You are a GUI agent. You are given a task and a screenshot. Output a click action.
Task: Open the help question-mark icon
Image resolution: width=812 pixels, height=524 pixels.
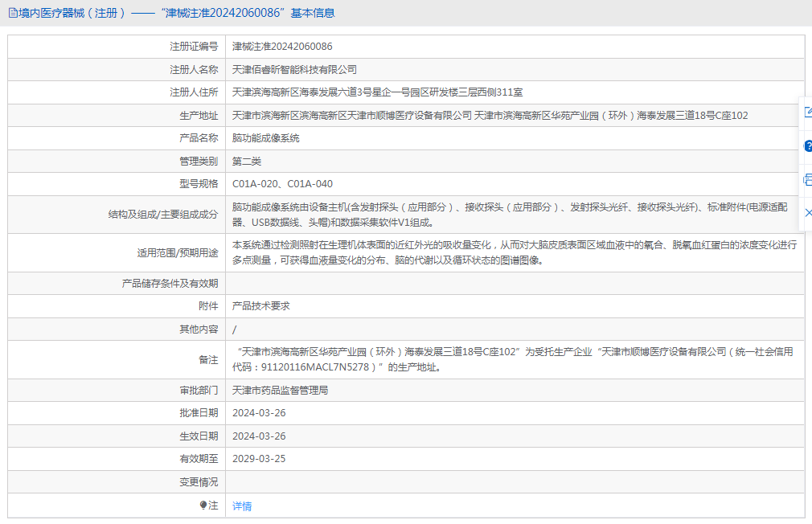808,146
